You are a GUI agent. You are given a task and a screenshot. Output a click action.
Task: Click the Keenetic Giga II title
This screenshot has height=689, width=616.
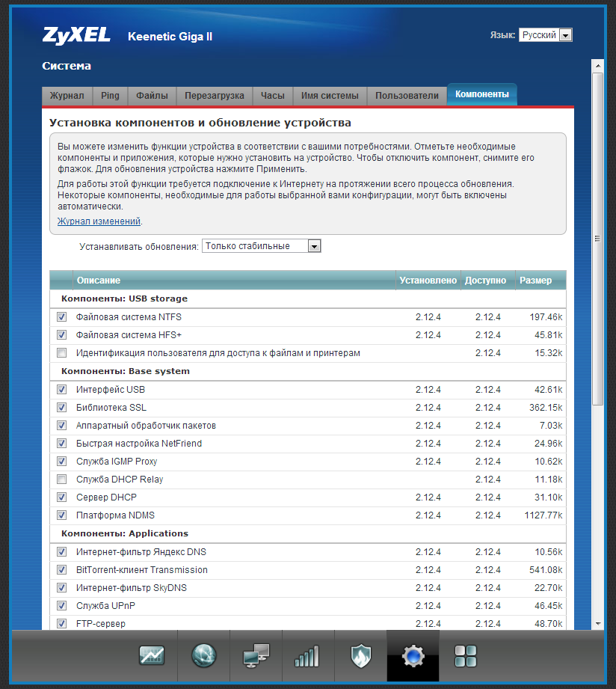pos(170,37)
